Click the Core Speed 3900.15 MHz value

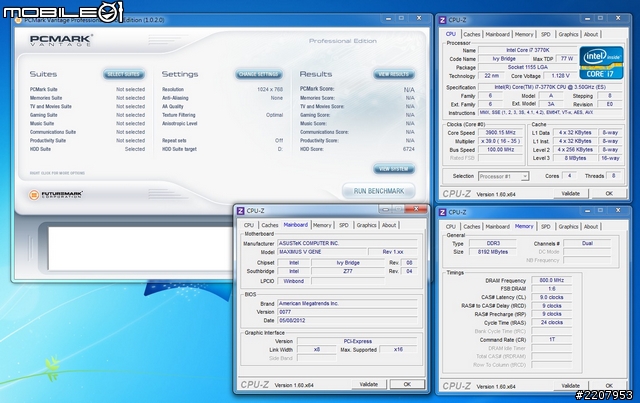pos(500,133)
